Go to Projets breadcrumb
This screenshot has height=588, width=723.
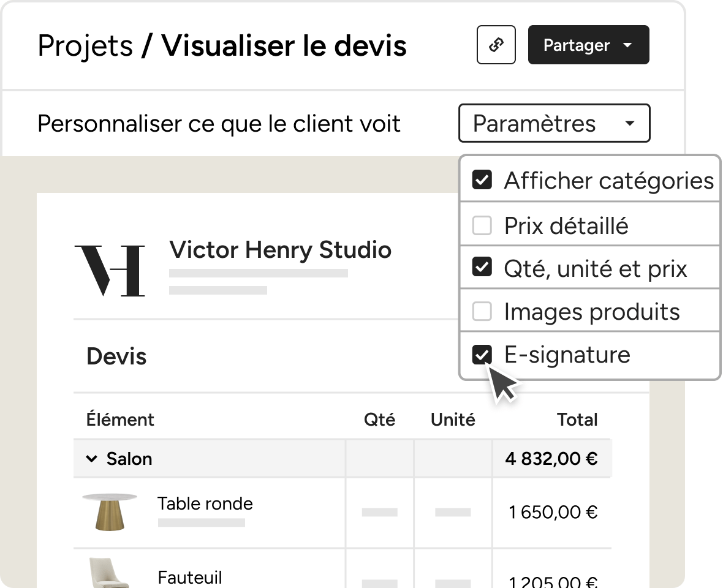point(85,45)
